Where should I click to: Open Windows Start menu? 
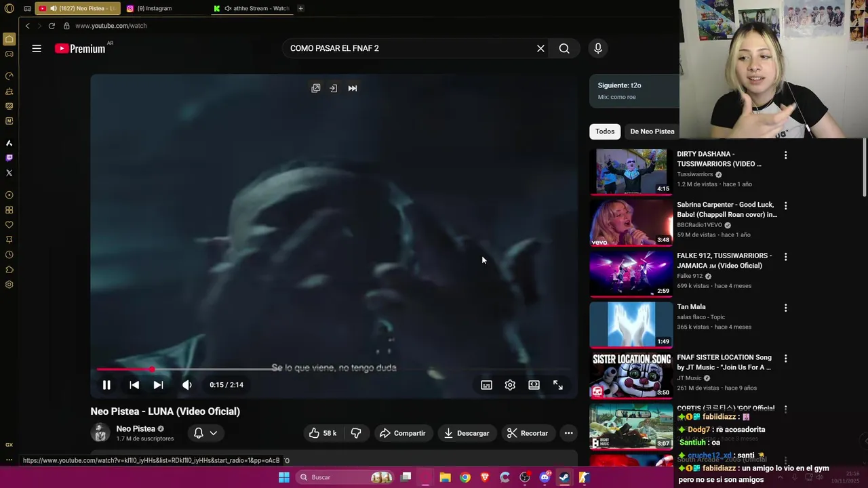point(284,477)
